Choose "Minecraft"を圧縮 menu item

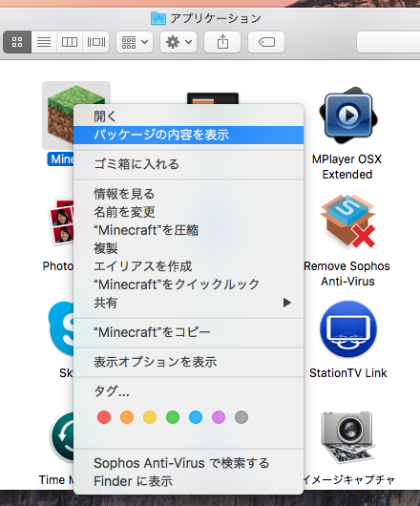pos(188,230)
